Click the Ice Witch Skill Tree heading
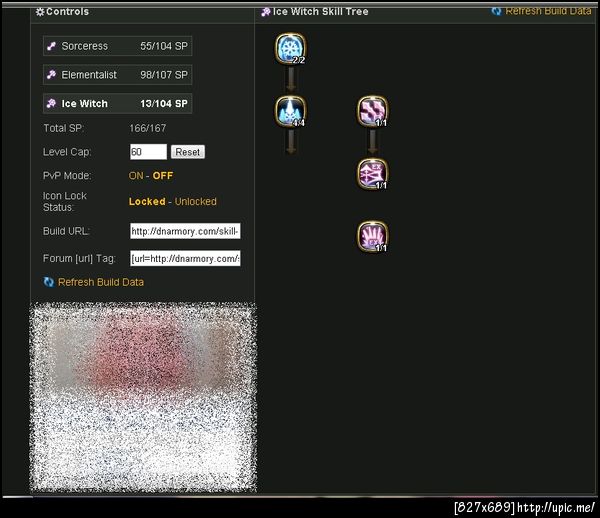The height and width of the screenshot is (518, 600). point(320,12)
